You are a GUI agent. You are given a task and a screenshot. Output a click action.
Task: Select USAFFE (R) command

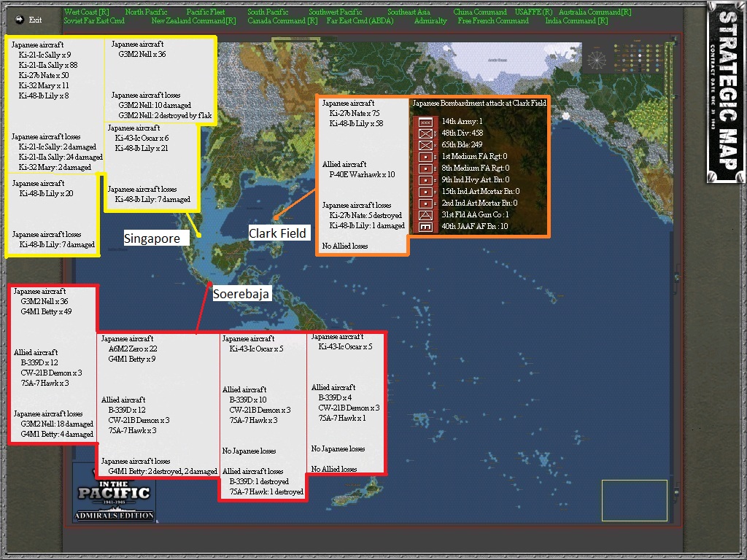[x=533, y=12]
